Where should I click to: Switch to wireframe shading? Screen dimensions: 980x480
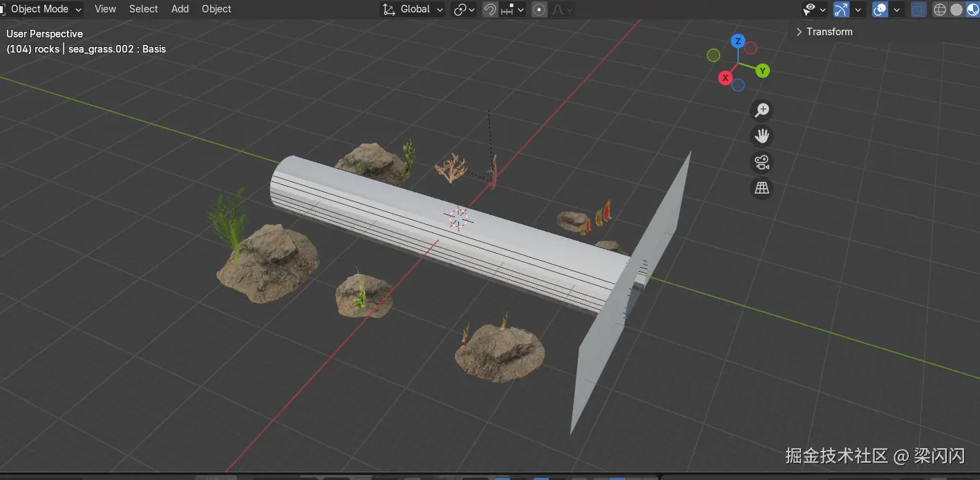(939, 9)
